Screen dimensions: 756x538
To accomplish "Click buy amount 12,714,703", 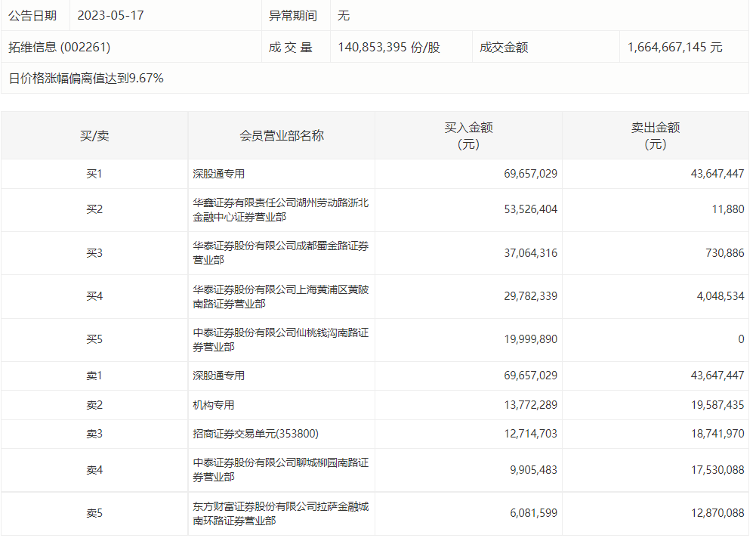I will [x=530, y=434].
